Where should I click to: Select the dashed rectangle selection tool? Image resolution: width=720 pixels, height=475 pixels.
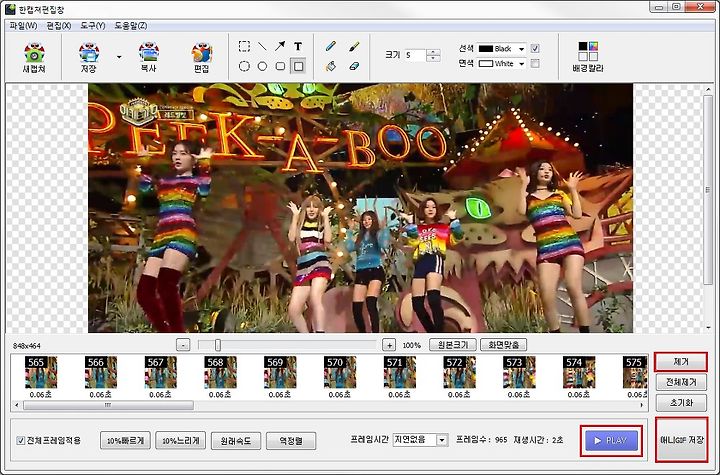click(244, 46)
